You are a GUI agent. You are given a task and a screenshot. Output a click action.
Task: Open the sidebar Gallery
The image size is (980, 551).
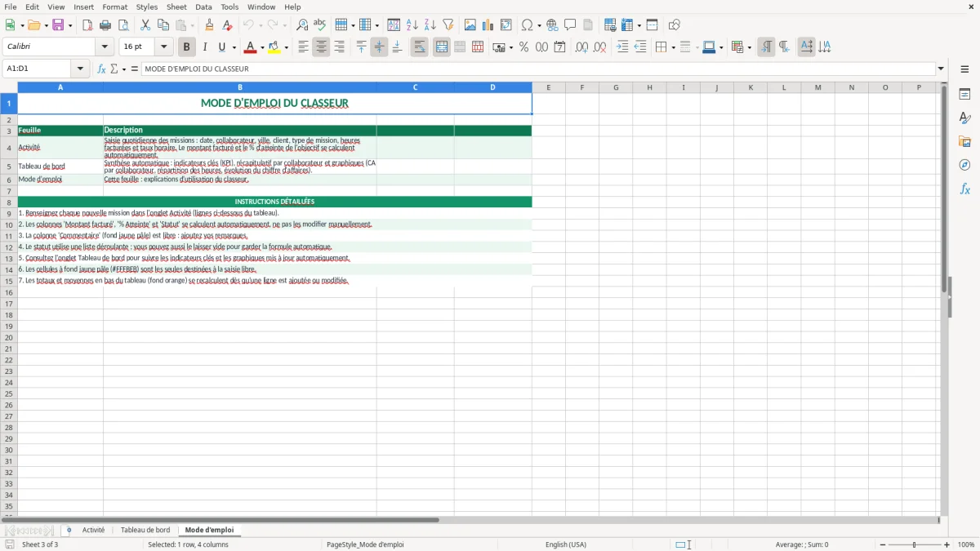tap(964, 141)
